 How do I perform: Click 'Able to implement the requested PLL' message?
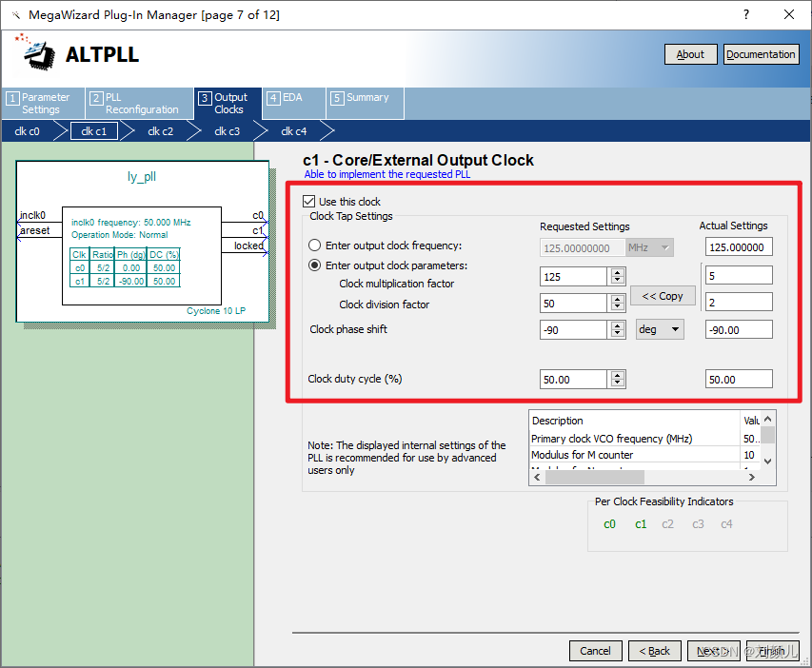tap(387, 174)
